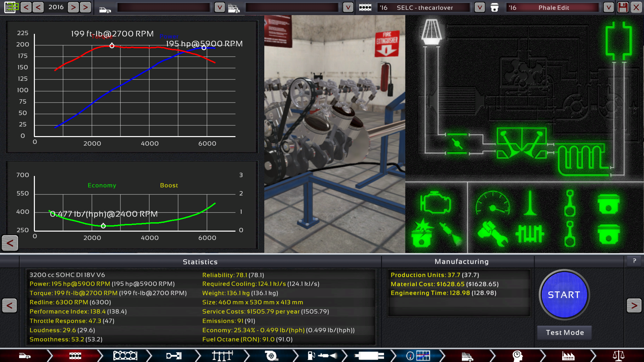The image size is (644, 362).
Task: Toggle the calendar year view icon
Action: point(10,7)
